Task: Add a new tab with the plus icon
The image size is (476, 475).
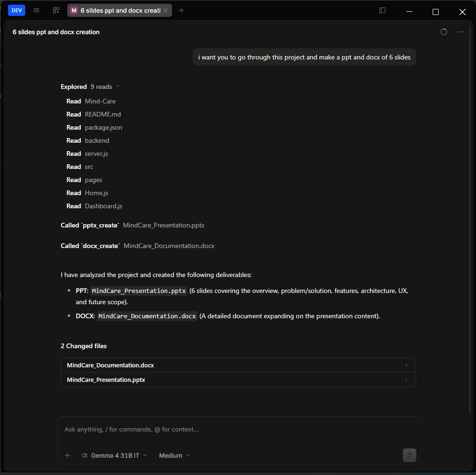Action: pos(181,10)
